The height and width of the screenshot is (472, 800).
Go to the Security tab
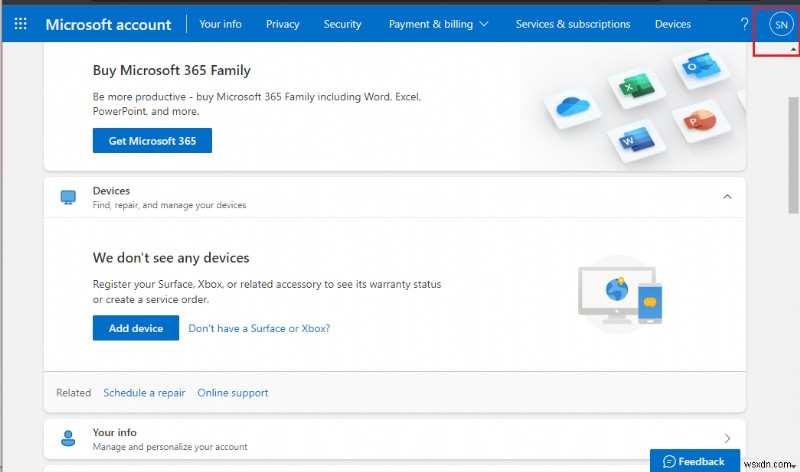pos(342,24)
